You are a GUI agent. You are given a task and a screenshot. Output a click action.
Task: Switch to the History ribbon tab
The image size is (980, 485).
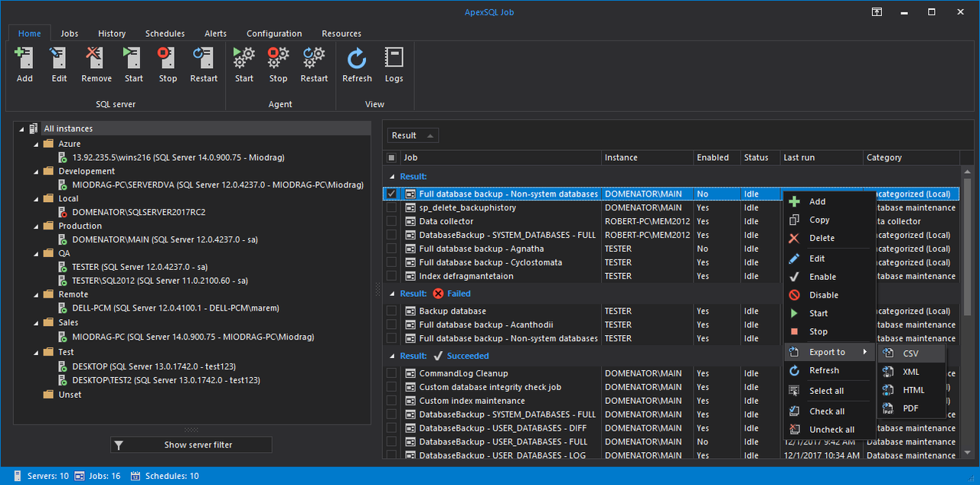[x=112, y=34]
